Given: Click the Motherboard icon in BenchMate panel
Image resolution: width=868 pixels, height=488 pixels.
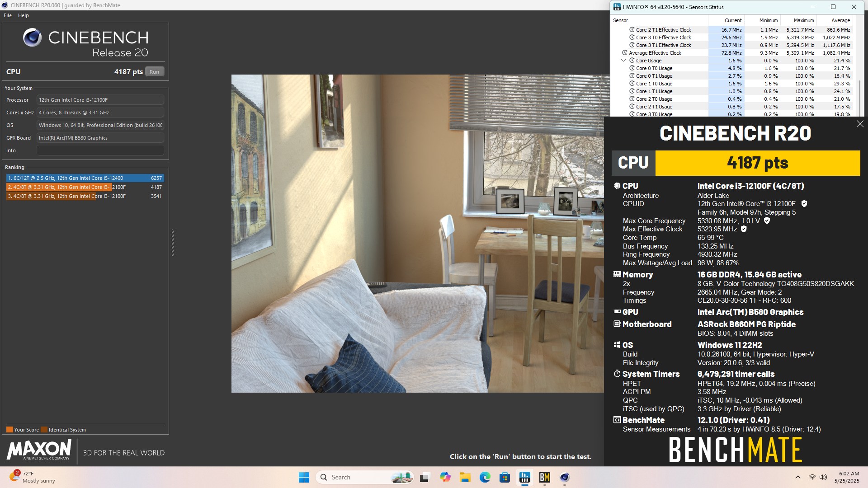Looking at the screenshot, I should 617,324.
